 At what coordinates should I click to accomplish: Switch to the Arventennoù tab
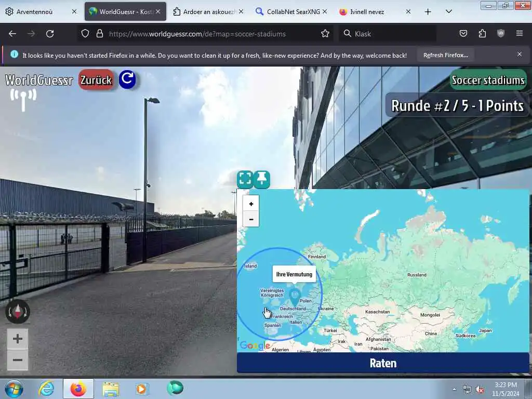[x=40, y=11]
